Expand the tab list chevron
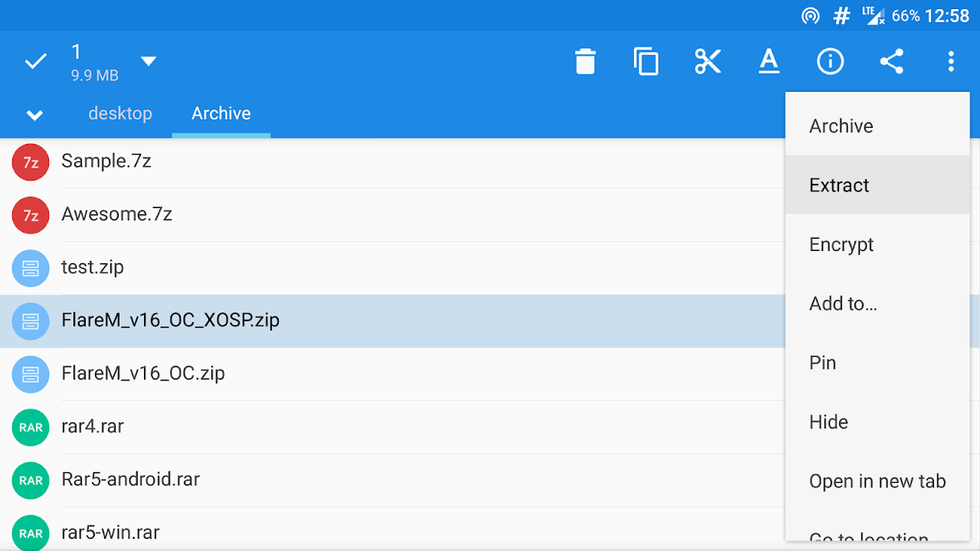980x551 pixels. point(34,115)
